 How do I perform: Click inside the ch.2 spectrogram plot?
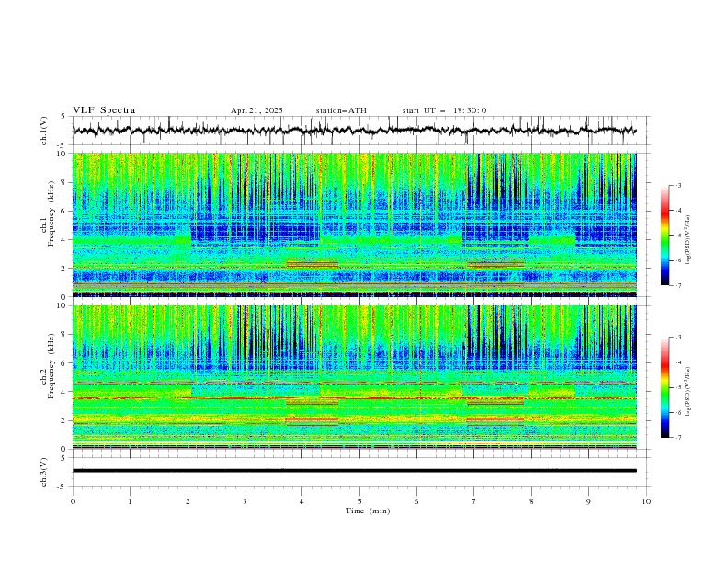pyautogui.click(x=354, y=377)
